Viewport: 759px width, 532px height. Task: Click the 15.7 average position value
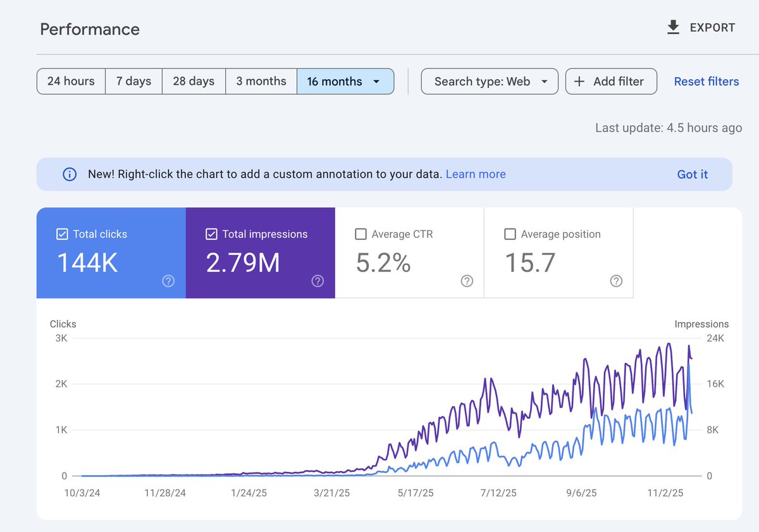pyautogui.click(x=530, y=263)
